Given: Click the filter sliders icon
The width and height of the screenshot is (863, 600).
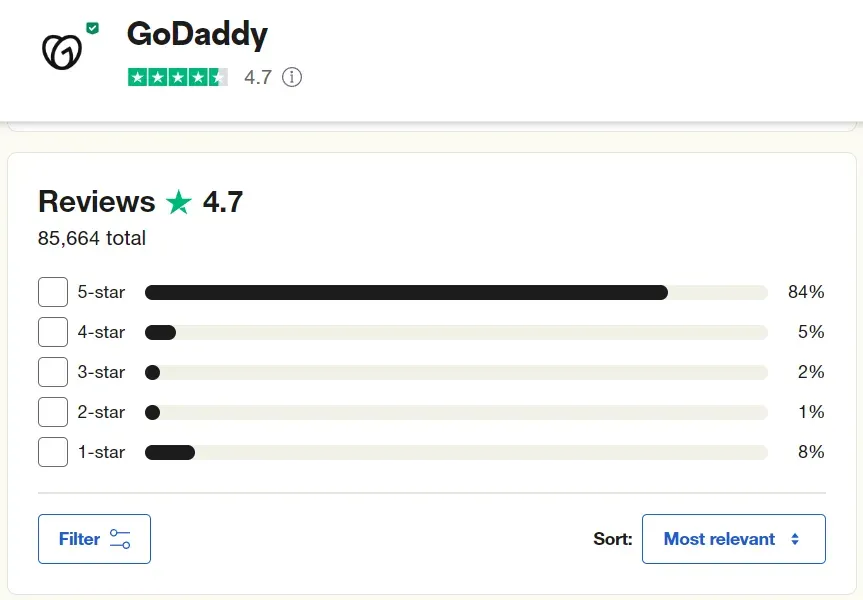Looking at the screenshot, I should 120,539.
